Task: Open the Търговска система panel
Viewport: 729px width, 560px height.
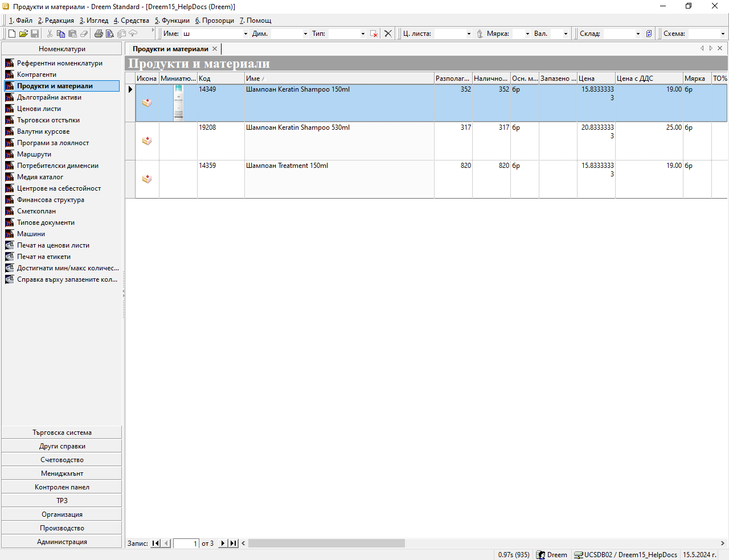Action: tap(62, 433)
